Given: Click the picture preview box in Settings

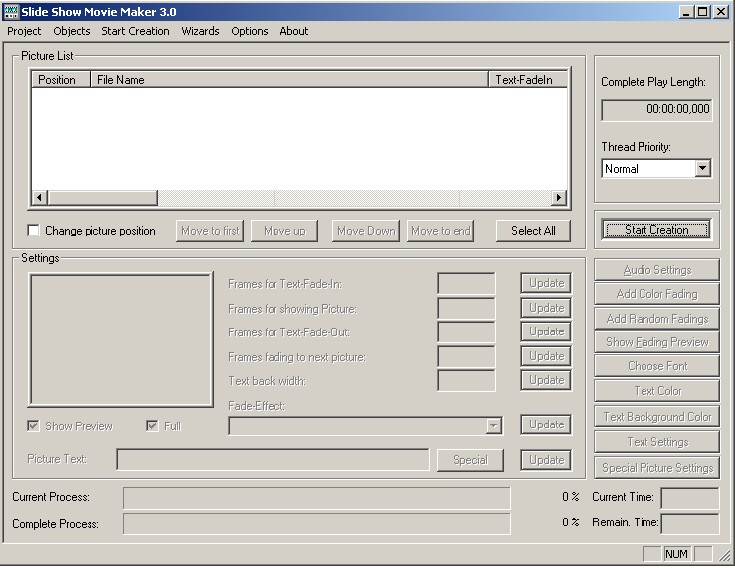Looking at the screenshot, I should [121, 340].
